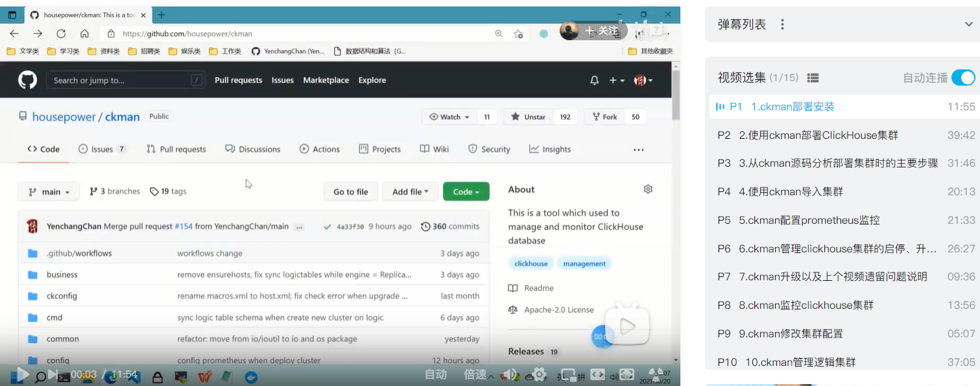Screen dimensions: 980x386
Task: Open the Wiki tab
Action: click(x=435, y=149)
